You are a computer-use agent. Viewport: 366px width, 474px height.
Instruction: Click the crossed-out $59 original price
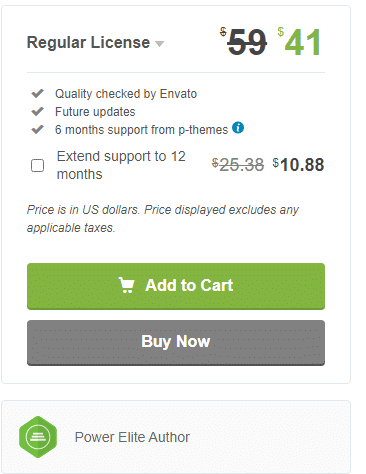(x=243, y=42)
